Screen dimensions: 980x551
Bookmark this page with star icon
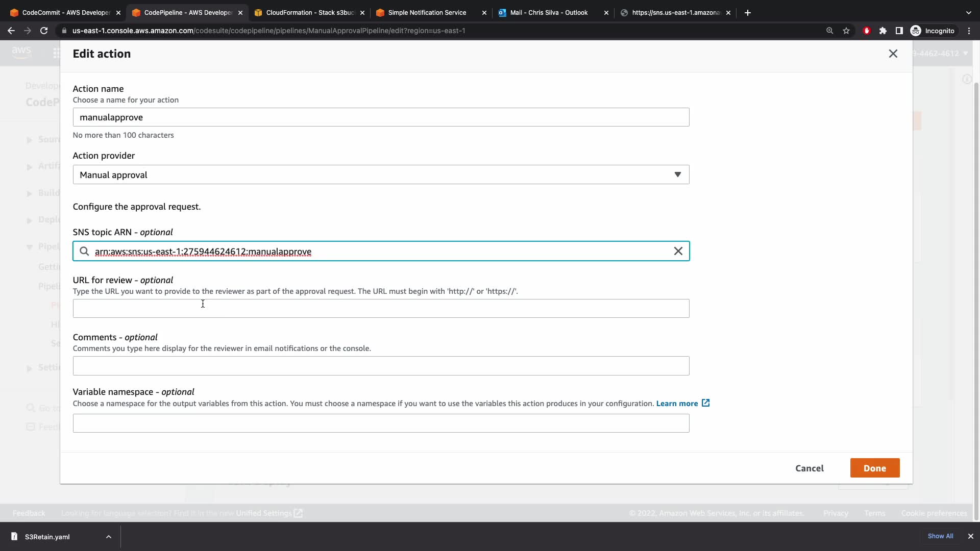click(x=846, y=31)
